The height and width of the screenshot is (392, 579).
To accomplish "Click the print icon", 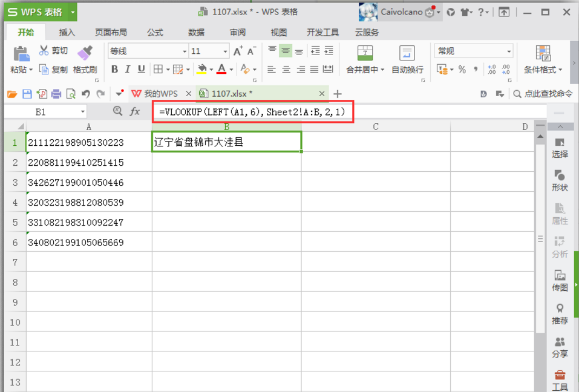I will click(x=56, y=94).
